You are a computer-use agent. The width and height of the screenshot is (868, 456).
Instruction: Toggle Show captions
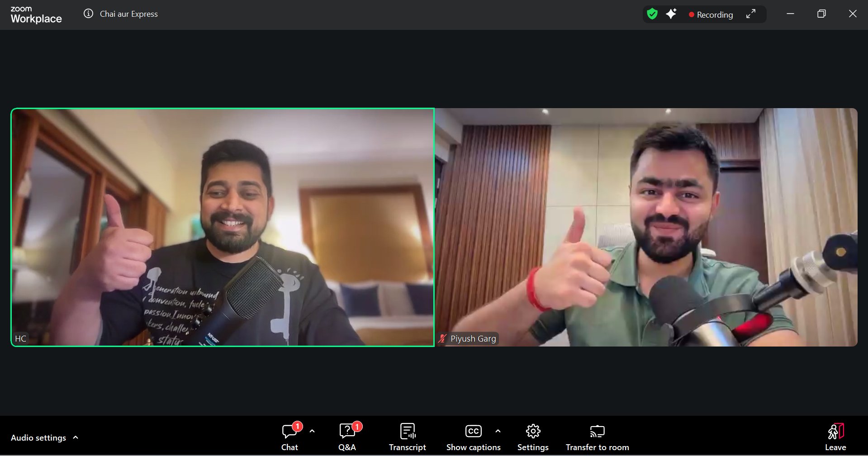click(473, 437)
